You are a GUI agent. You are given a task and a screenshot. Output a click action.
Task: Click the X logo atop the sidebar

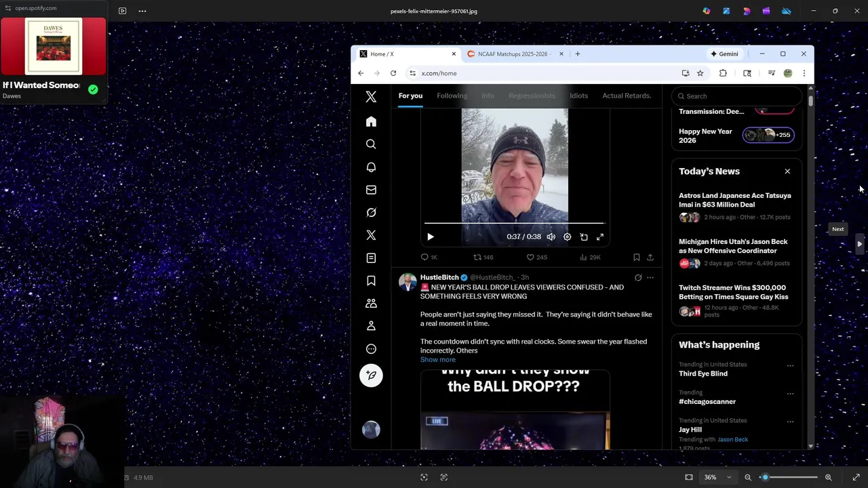(371, 98)
